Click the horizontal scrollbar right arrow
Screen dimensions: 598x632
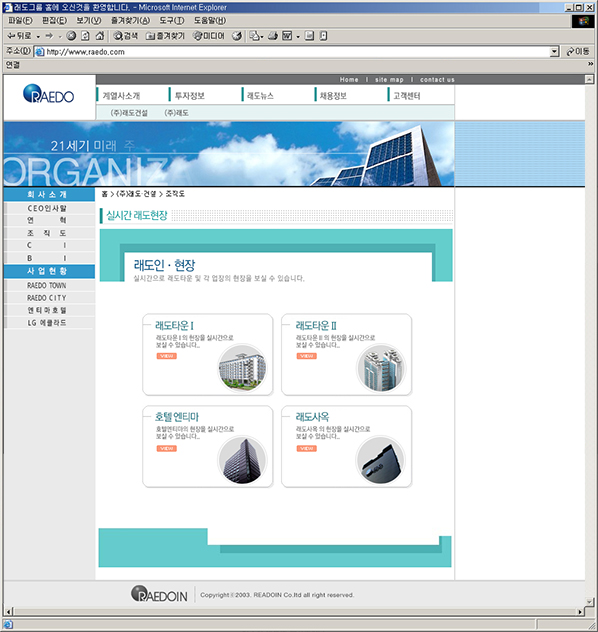click(x=580, y=611)
